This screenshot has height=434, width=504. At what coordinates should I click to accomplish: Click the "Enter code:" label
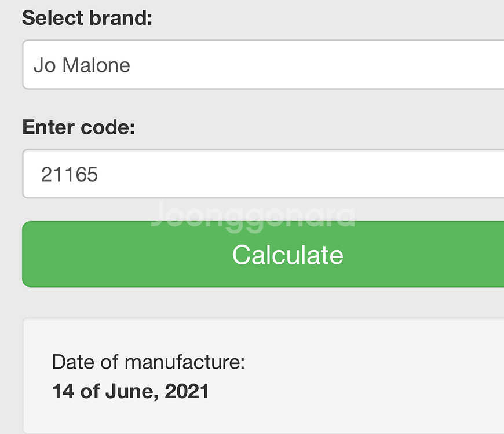[x=78, y=127]
